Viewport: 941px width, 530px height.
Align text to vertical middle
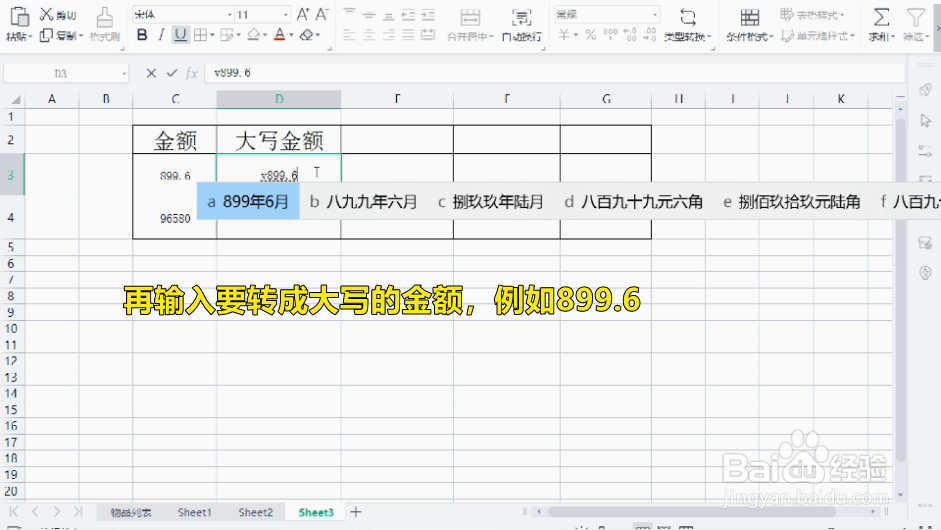point(369,14)
